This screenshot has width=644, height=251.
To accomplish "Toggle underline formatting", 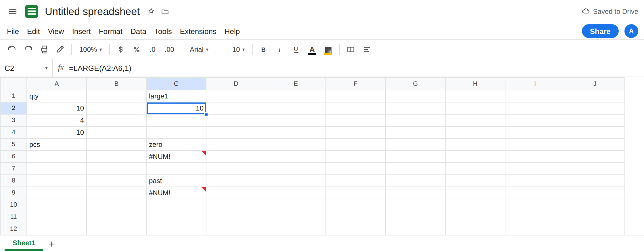I will 296,50.
